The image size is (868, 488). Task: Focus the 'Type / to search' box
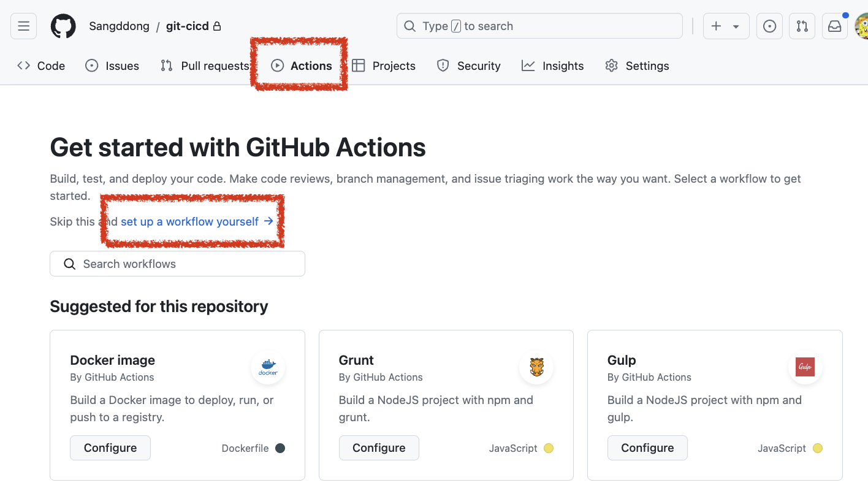point(539,26)
